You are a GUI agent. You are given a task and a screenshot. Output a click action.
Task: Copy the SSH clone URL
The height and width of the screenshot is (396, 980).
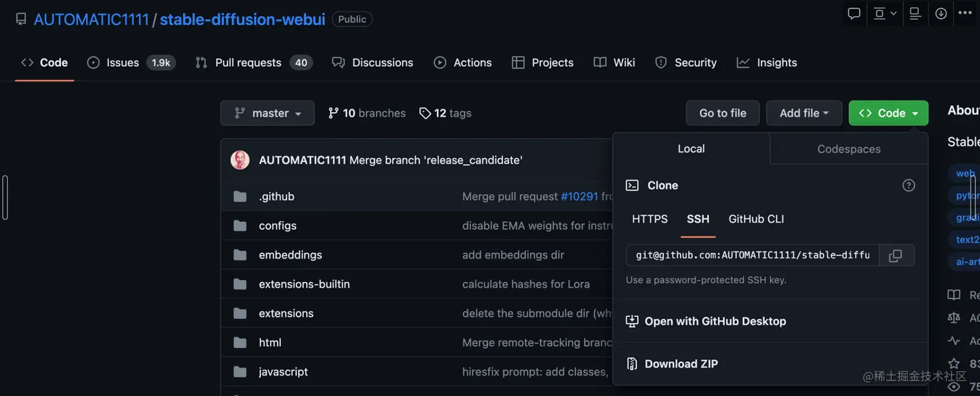[895, 256]
